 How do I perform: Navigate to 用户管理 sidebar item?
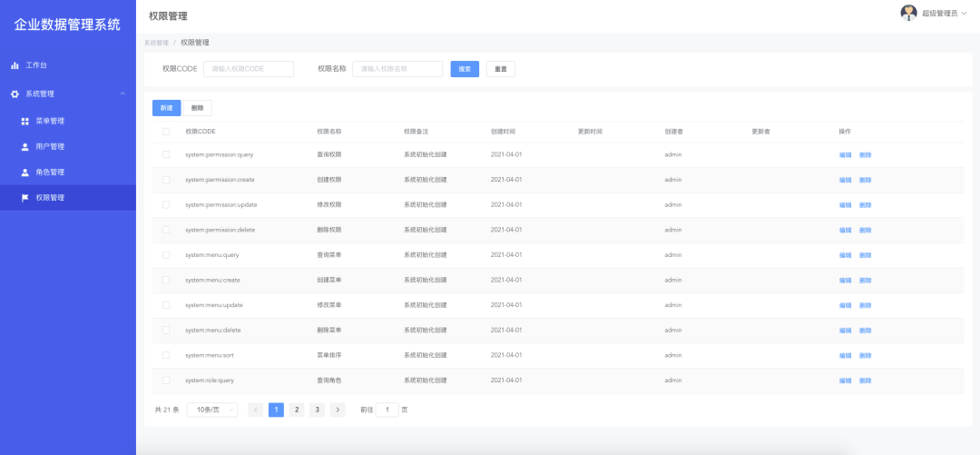[50, 146]
